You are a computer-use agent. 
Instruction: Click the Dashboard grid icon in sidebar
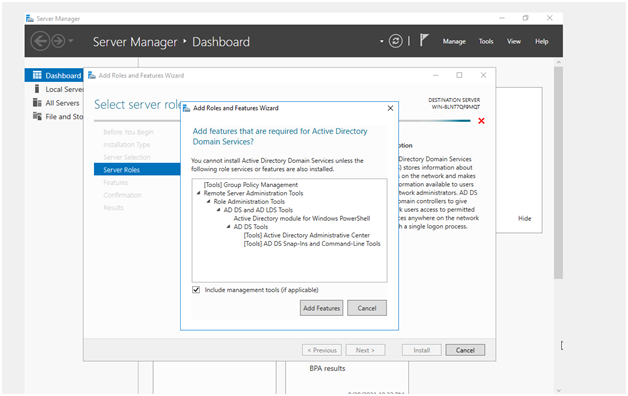(37, 75)
